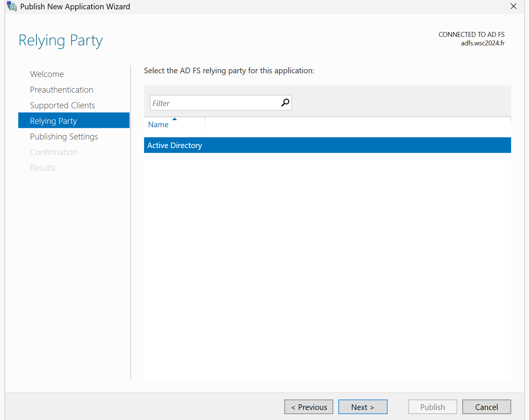Open the Preauthentication step in sidebar
The width and height of the screenshot is (529, 420).
click(61, 90)
